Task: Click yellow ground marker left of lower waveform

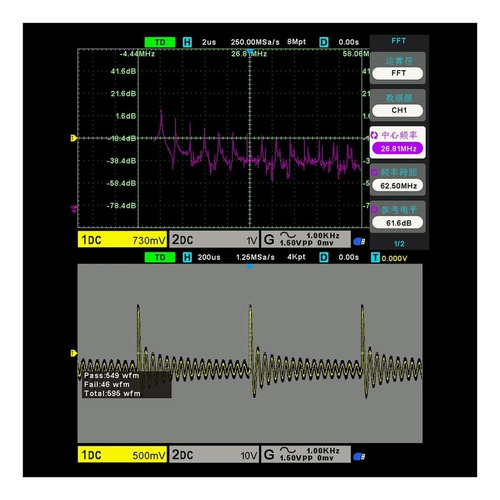Action: point(73,353)
